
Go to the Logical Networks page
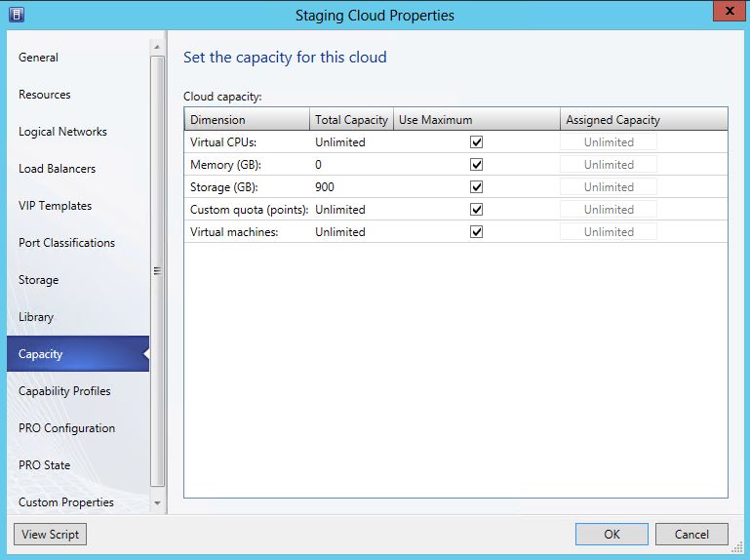tap(62, 132)
